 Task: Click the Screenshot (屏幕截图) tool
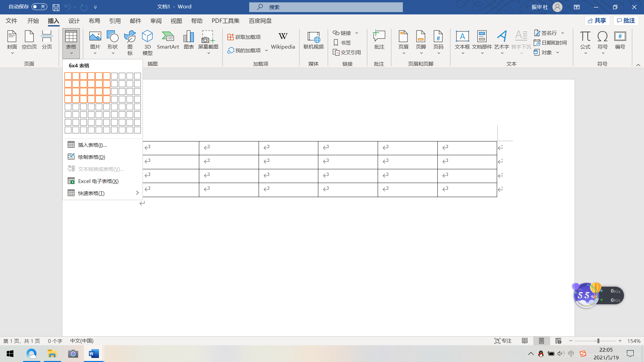click(208, 42)
